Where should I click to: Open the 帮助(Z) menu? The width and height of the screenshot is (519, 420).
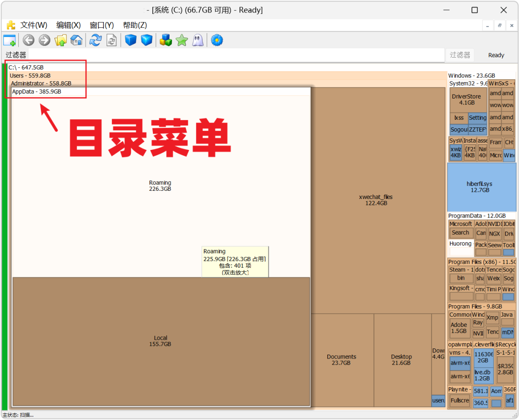click(135, 25)
